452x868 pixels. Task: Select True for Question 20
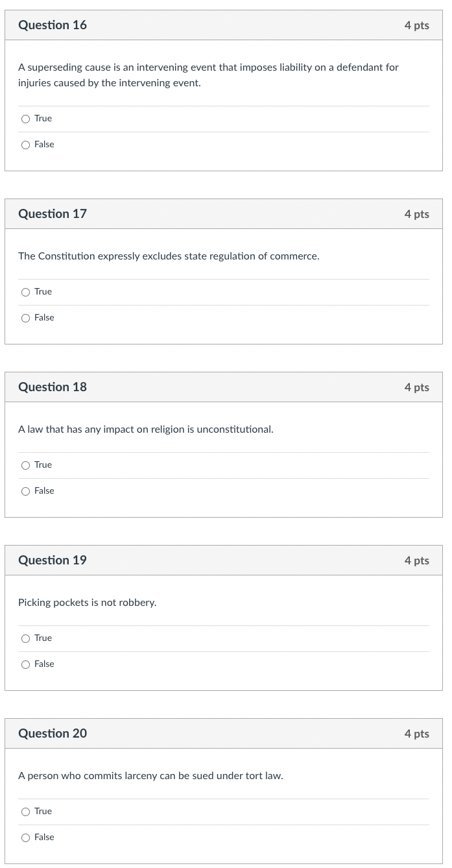pyautogui.click(x=25, y=812)
